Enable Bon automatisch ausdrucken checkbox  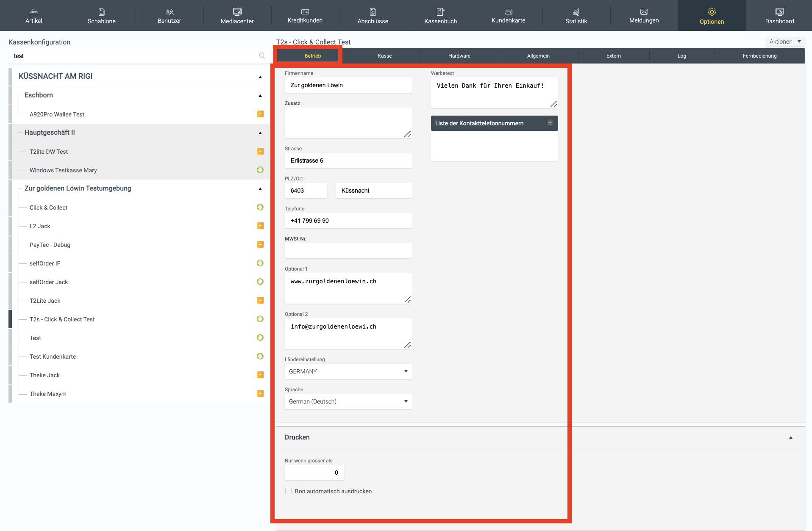pyautogui.click(x=289, y=491)
